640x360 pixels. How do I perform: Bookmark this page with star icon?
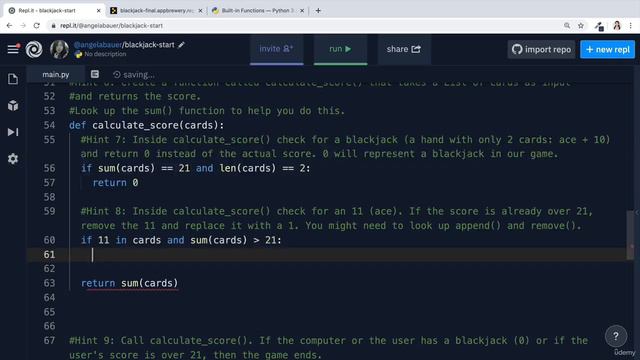(581, 25)
